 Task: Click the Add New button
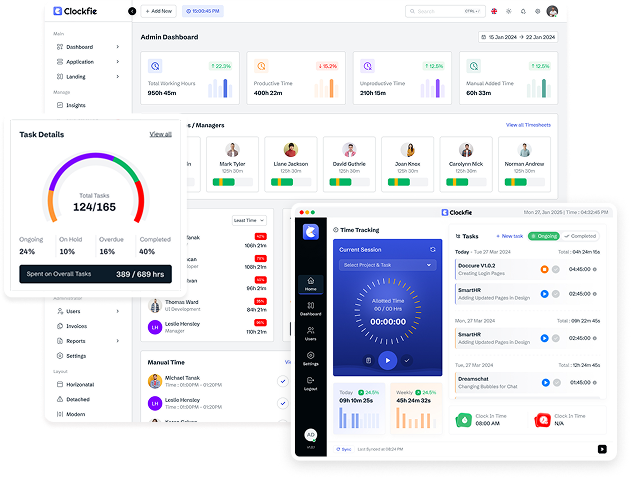(x=159, y=11)
